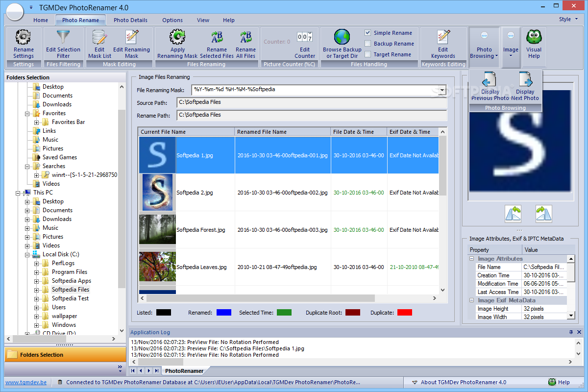
Task: Open View ribbon tab
Action: click(203, 20)
